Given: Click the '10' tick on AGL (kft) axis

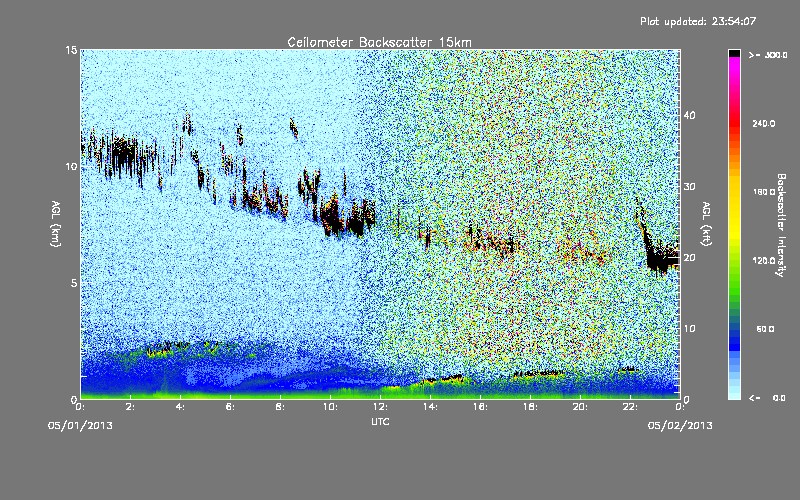Looking at the screenshot, I should (689, 329).
